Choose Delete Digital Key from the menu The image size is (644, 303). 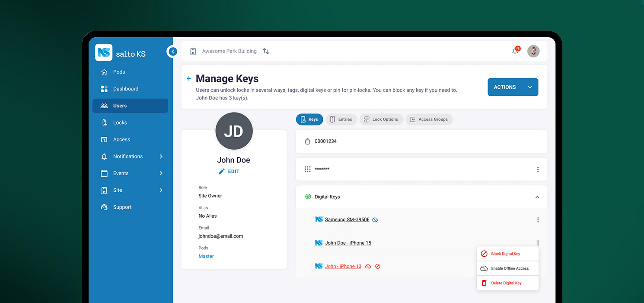tap(507, 283)
